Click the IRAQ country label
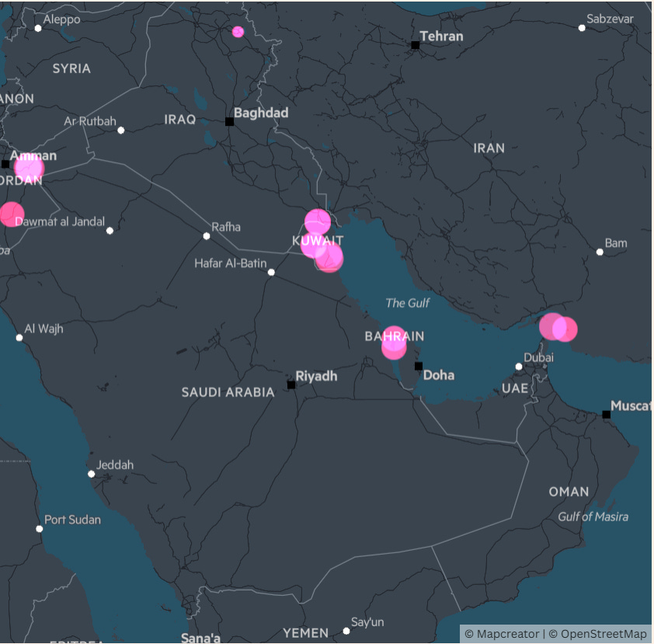The width and height of the screenshot is (654, 644). tap(179, 120)
